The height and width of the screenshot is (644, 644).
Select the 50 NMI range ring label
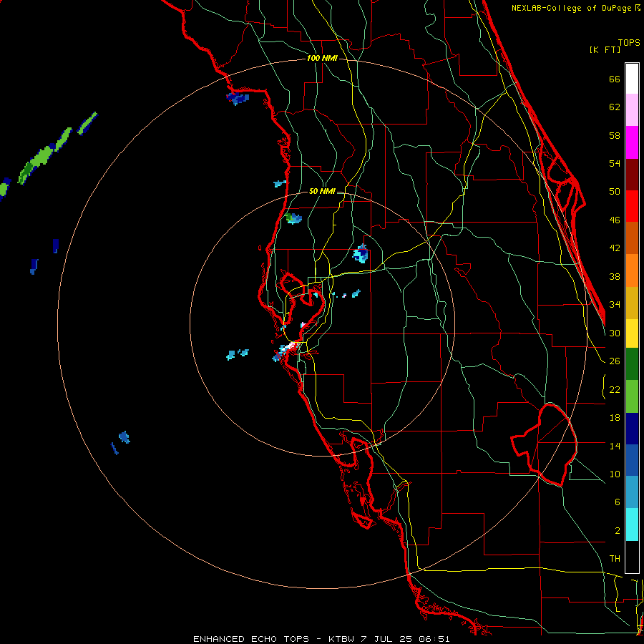(x=321, y=191)
